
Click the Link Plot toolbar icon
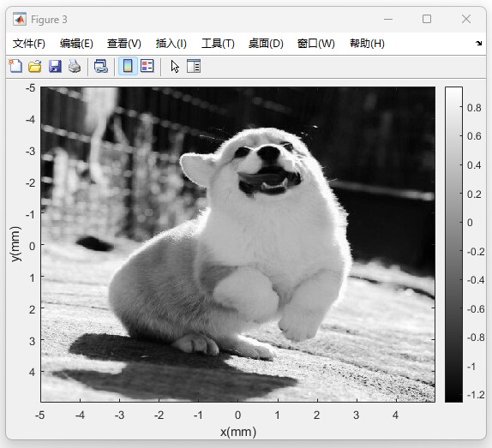(x=101, y=66)
